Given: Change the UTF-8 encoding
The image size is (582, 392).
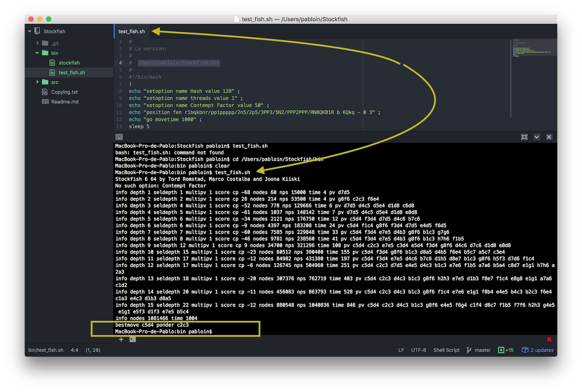Looking at the screenshot, I should pyautogui.click(x=419, y=350).
